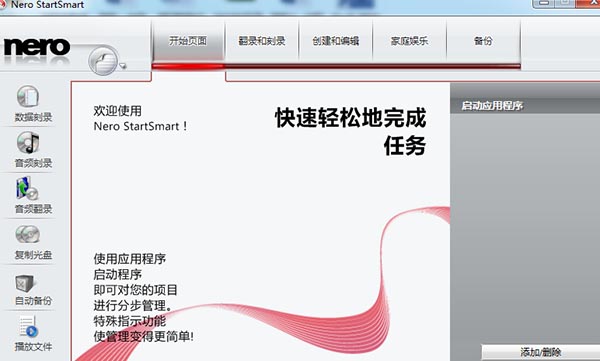The image size is (600, 361).
Task: Expand the small arrow next to Nero orb
Action: point(123,66)
